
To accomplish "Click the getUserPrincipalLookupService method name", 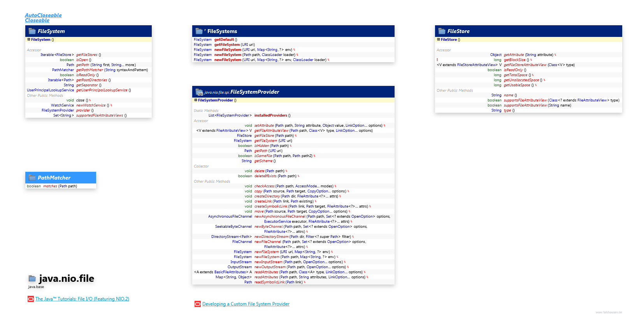I will point(102,90).
